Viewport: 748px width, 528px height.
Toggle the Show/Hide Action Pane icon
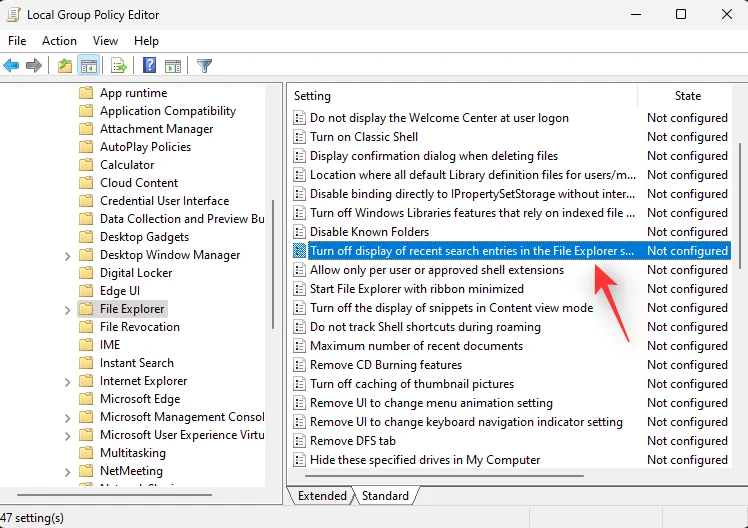tap(173, 66)
